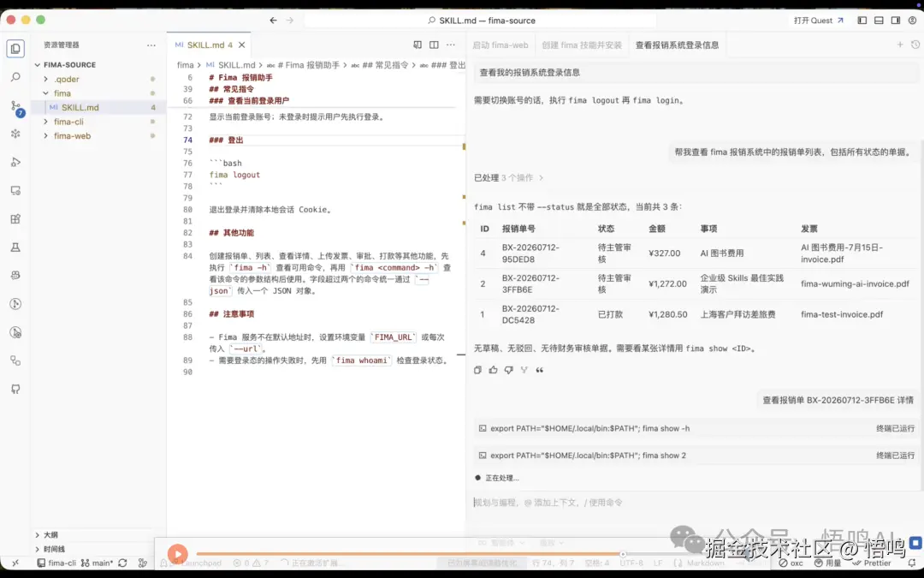Select the 查看报销系统登录信息 chat tab

pyautogui.click(x=677, y=45)
